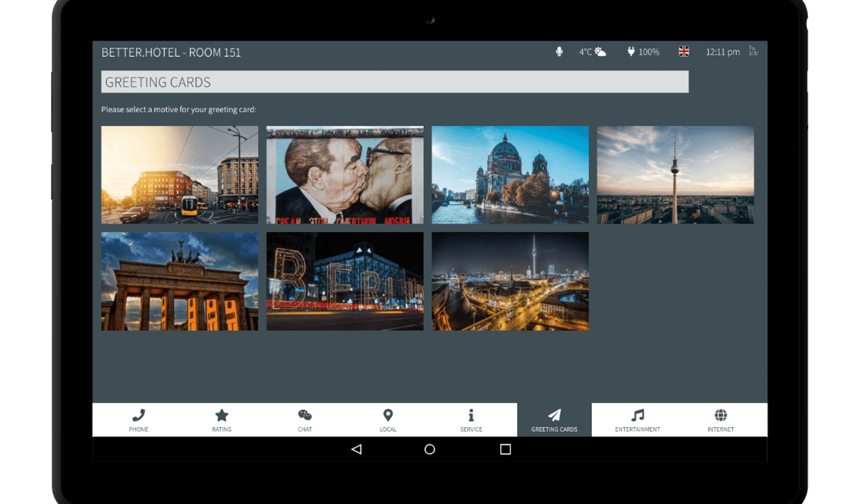Tap the battery plug icon
The image size is (861, 504).
pyautogui.click(x=631, y=52)
